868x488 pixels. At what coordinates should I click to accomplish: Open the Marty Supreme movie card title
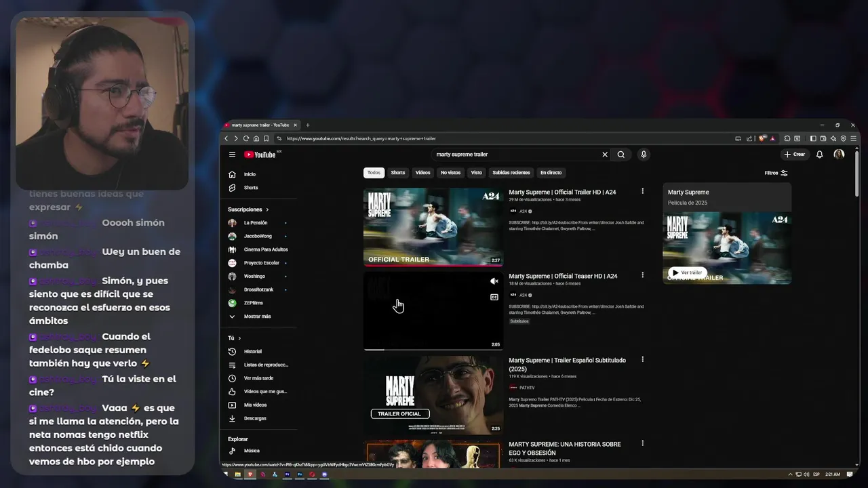point(688,192)
